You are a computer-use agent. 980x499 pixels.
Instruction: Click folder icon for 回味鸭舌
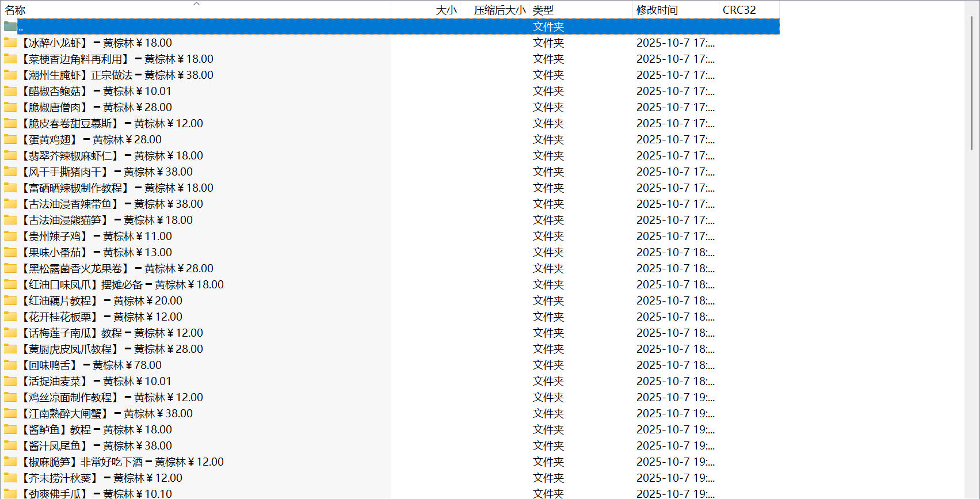(x=10, y=365)
